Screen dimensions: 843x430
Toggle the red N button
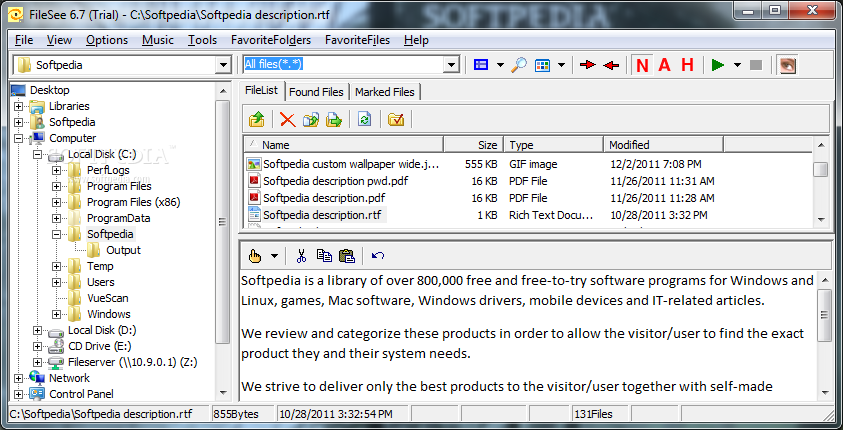pos(642,65)
